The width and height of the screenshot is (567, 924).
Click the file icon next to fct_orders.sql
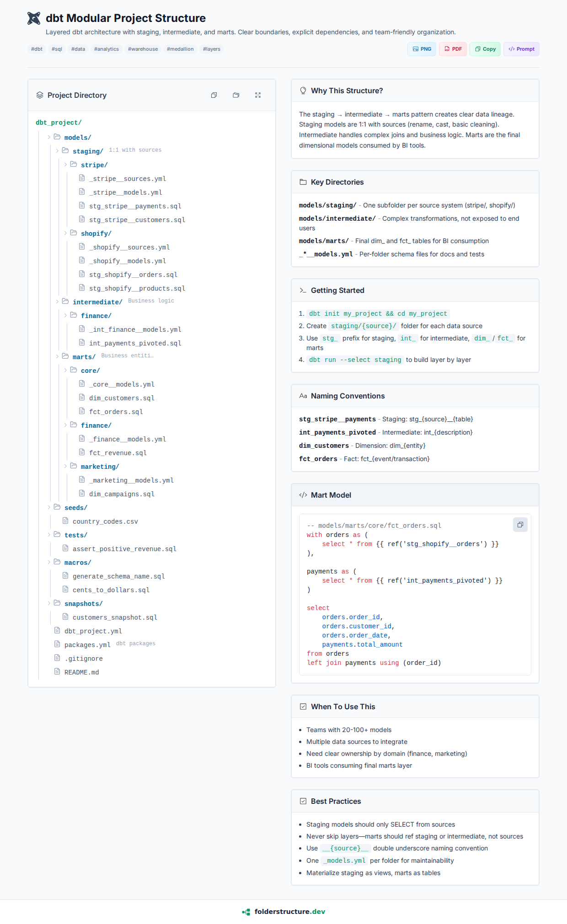tap(82, 411)
